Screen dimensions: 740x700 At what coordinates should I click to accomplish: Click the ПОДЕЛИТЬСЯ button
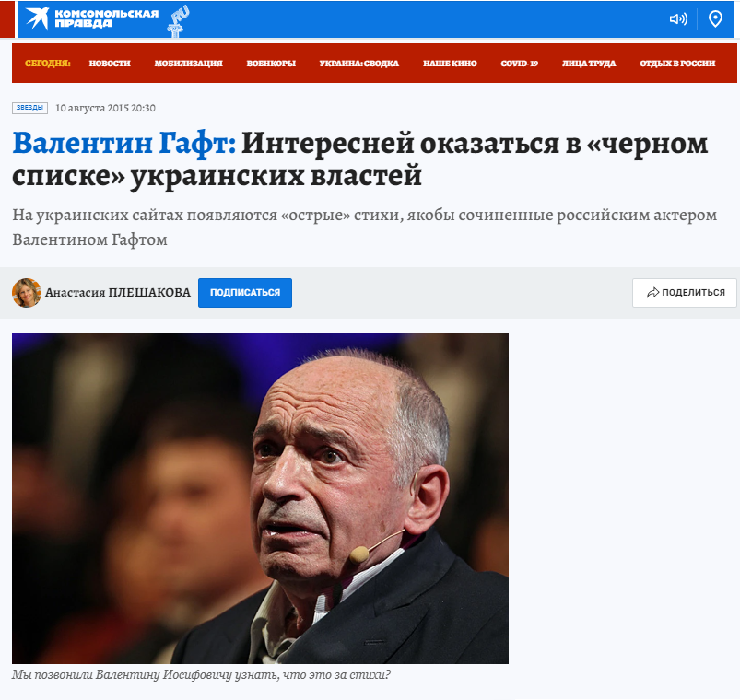pyautogui.click(x=685, y=293)
